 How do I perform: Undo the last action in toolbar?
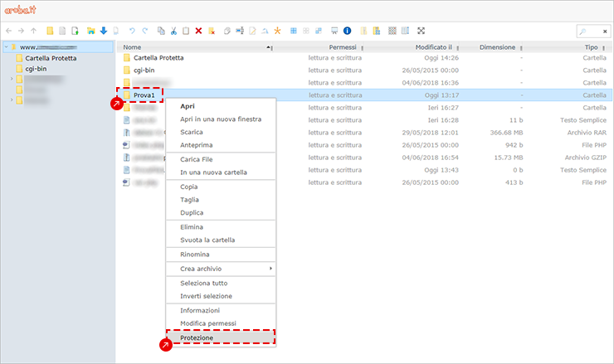point(132,31)
